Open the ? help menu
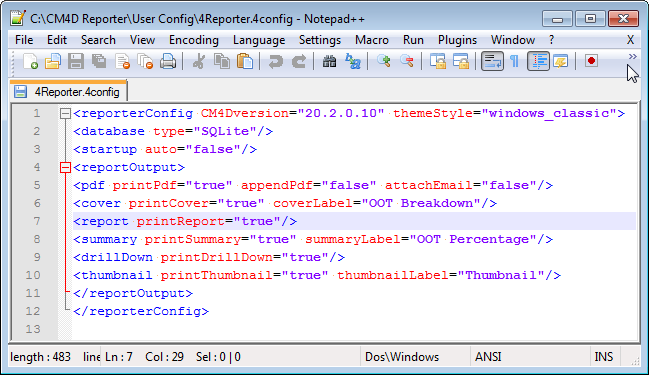Viewport: 649px width, 375px height. tap(551, 40)
